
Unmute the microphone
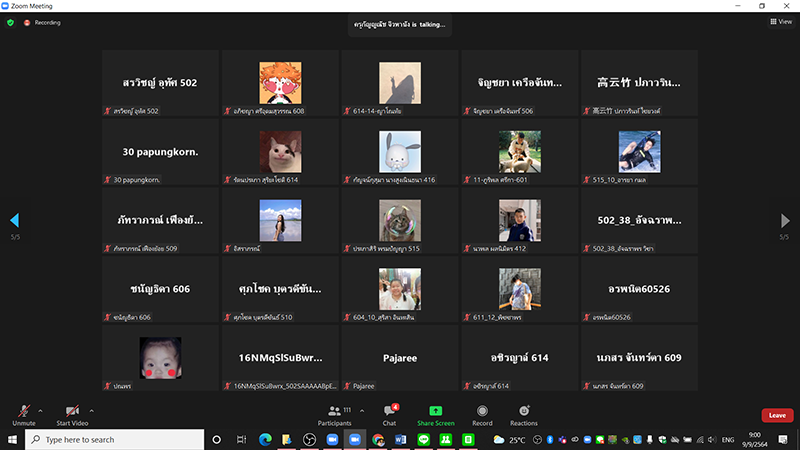24,413
